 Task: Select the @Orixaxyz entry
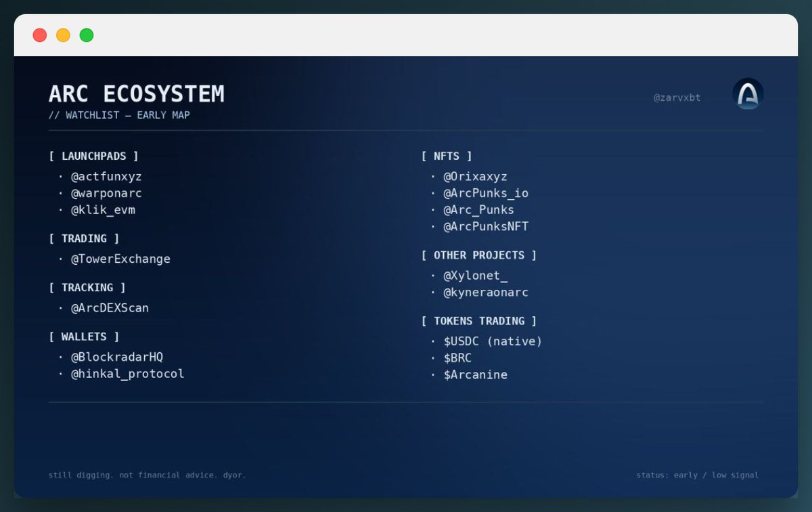tap(475, 177)
